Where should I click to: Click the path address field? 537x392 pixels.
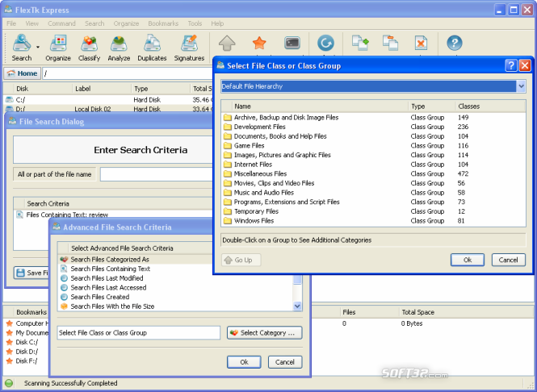[x=128, y=73]
